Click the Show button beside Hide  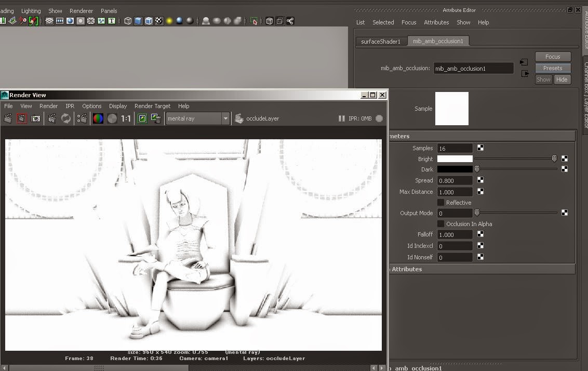[x=543, y=79]
